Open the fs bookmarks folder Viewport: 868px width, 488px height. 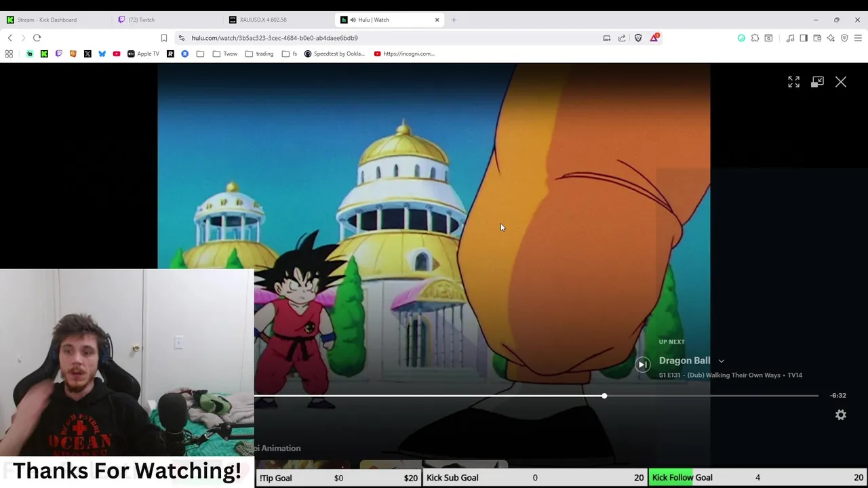(290, 54)
